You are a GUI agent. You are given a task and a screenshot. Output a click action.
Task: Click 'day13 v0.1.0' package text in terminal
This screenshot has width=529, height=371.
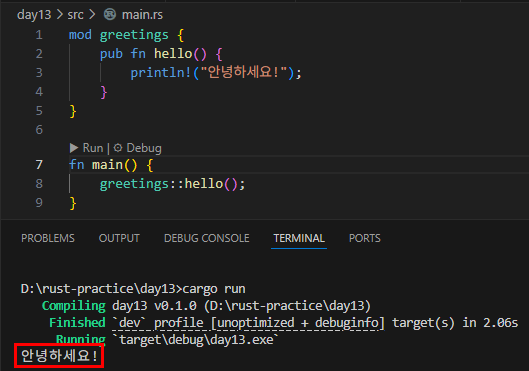[155, 306]
